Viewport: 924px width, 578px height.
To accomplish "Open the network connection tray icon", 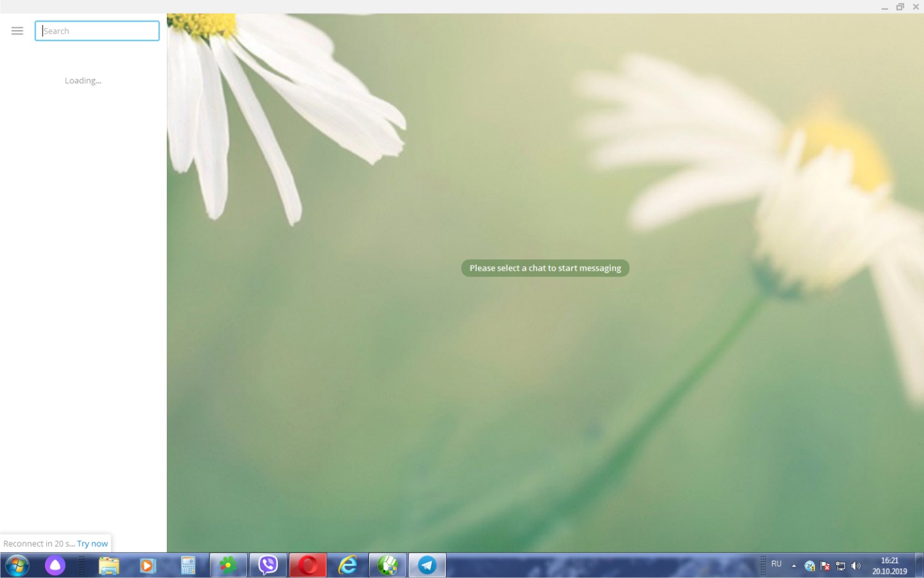I will (x=841, y=566).
